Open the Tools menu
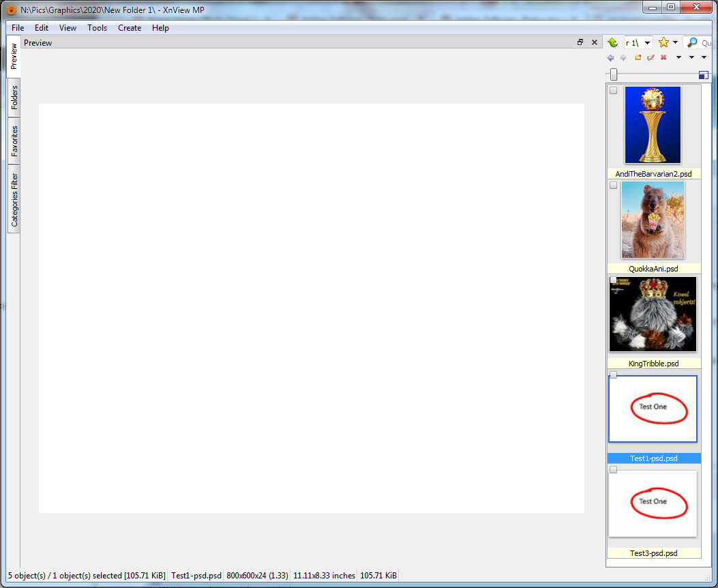The height and width of the screenshot is (588, 718). 97,28
